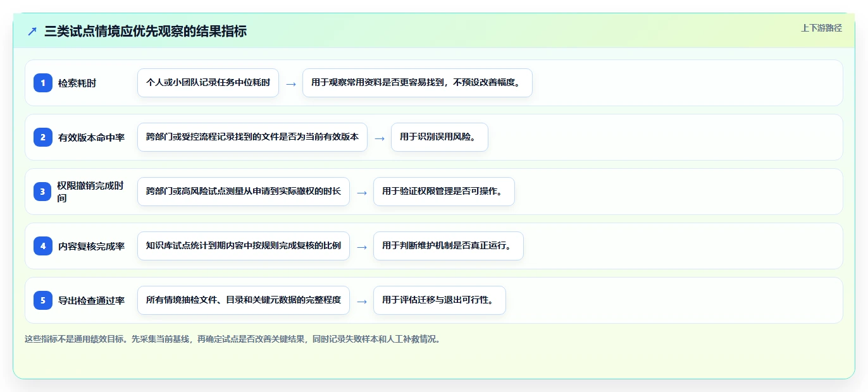Screen dimensions: 868x392
Task: Click the arrow in the 导出检查通过率 row
Action: coord(362,301)
